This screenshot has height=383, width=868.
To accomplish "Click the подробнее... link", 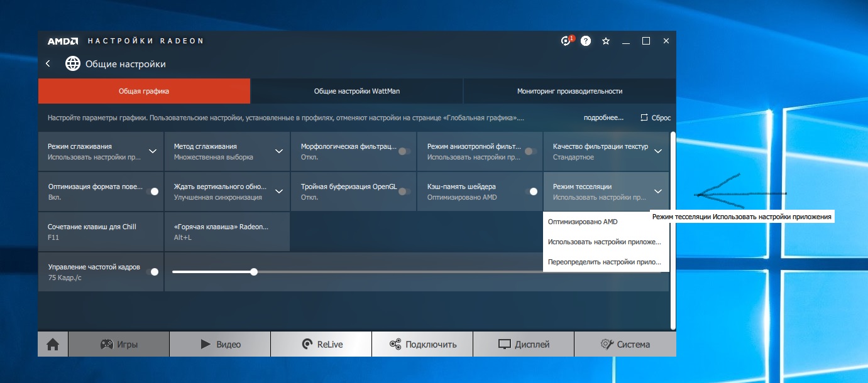I will pos(603,117).
